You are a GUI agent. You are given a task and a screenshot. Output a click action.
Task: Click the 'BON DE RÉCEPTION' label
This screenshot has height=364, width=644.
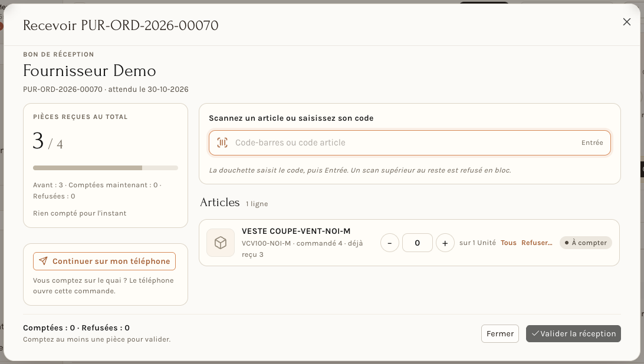pyautogui.click(x=58, y=54)
